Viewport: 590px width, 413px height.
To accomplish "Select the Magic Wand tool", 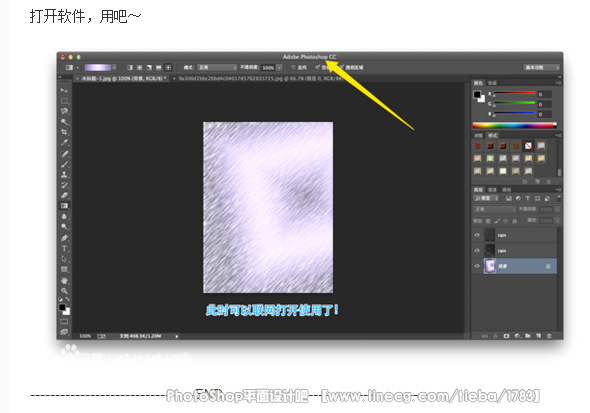I will (x=64, y=121).
